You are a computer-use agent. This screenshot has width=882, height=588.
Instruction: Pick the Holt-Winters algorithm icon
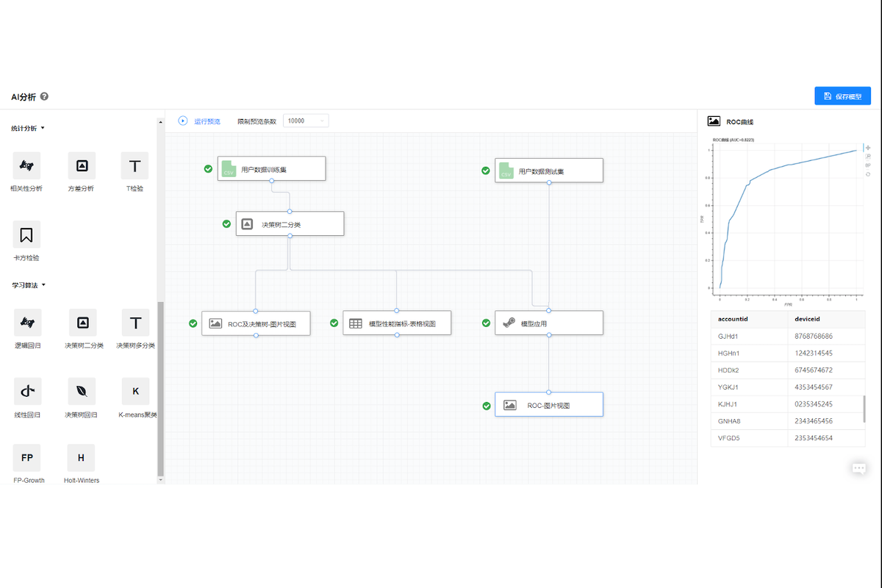81,458
